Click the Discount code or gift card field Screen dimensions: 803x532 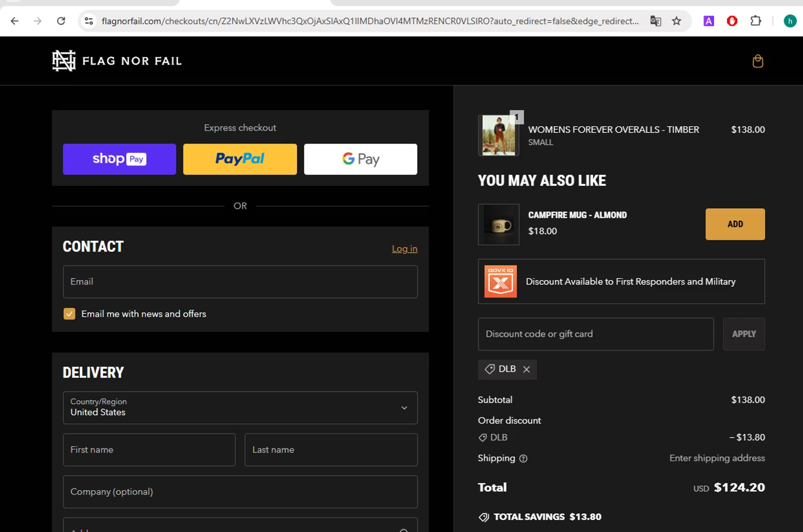click(x=596, y=334)
